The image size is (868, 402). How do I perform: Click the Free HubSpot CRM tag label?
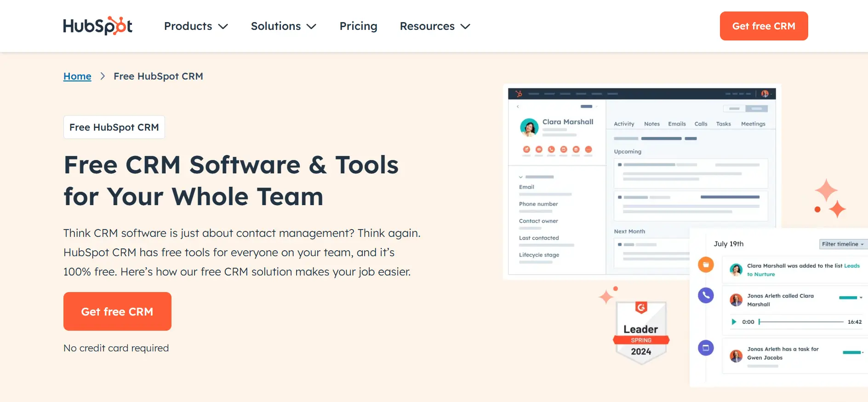114,127
